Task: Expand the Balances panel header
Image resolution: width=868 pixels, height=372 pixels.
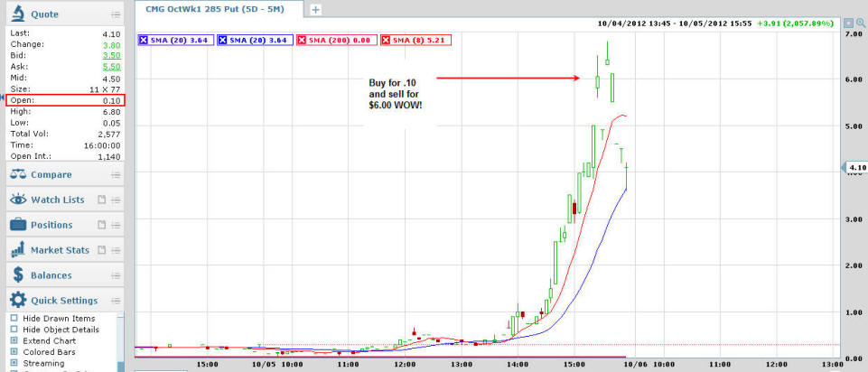Action: [65, 275]
